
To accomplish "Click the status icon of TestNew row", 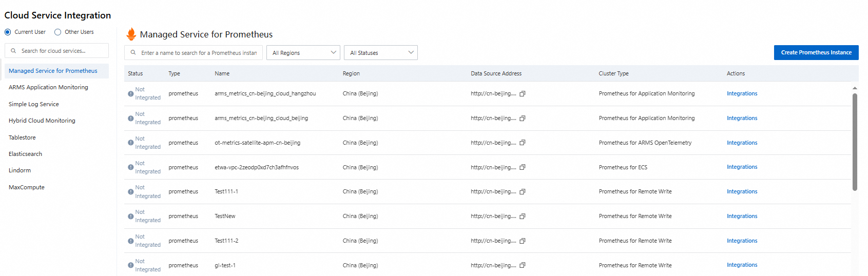I will coord(131,216).
